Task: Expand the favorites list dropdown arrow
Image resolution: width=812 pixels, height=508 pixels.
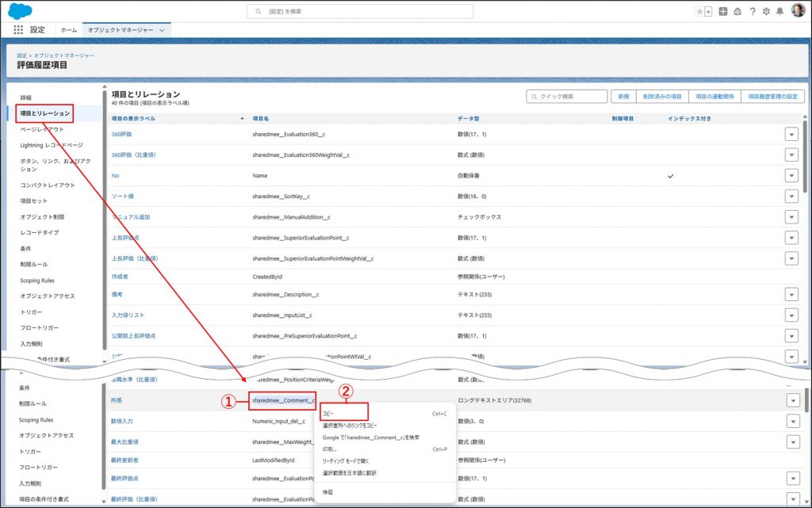Action: point(708,12)
